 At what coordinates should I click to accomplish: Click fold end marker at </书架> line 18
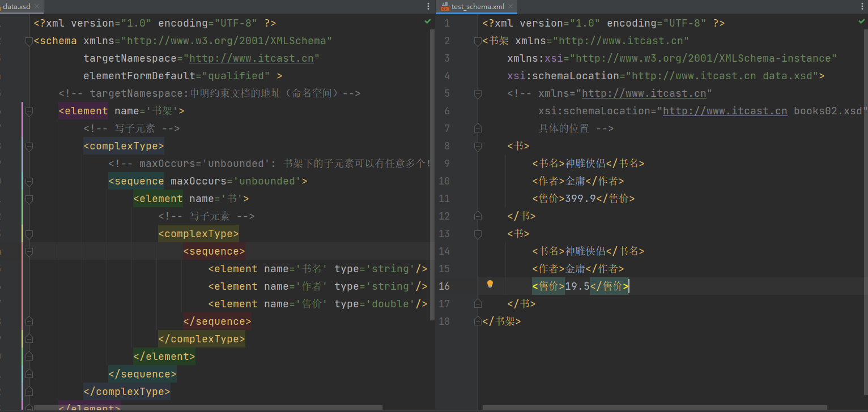tap(478, 321)
